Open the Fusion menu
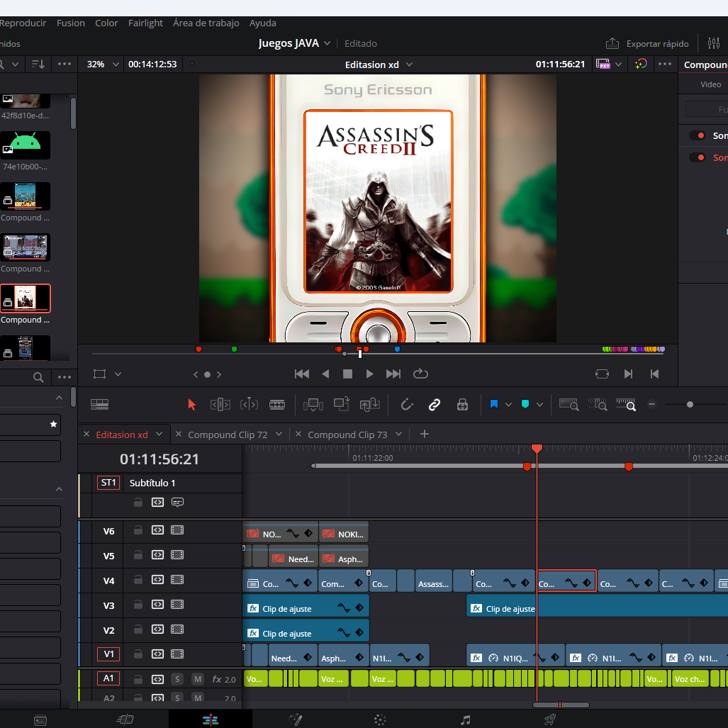 71,23
